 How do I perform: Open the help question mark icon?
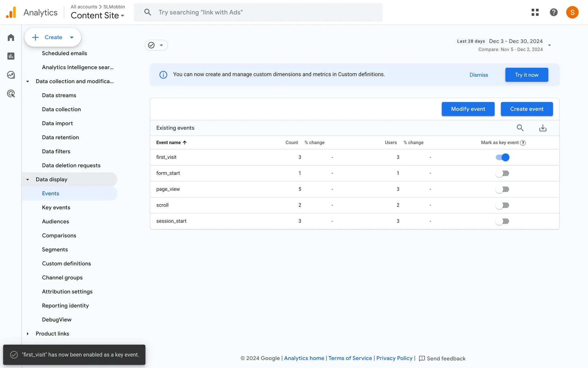pyautogui.click(x=553, y=12)
